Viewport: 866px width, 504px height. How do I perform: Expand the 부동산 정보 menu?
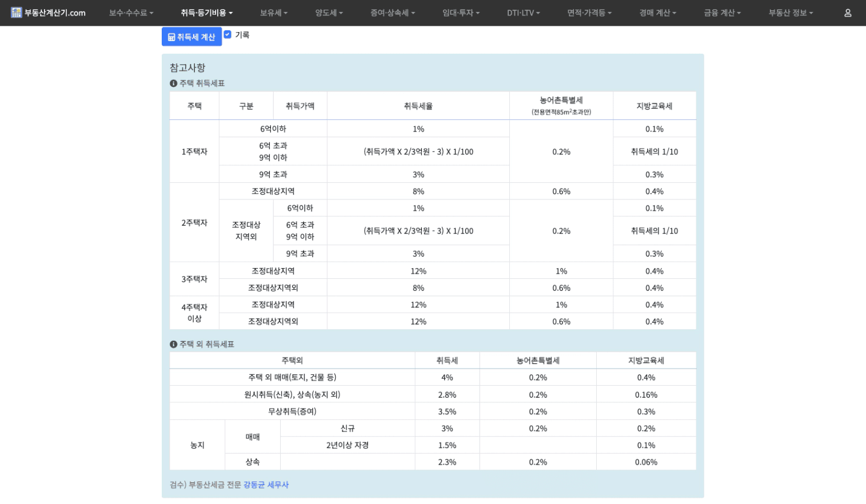click(x=791, y=13)
